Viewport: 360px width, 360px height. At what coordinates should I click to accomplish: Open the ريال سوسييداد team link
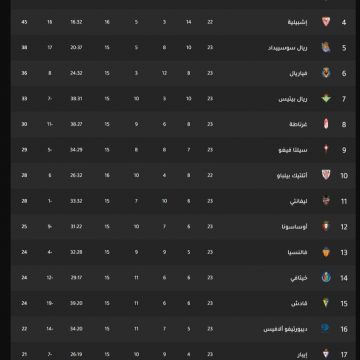[288, 48]
